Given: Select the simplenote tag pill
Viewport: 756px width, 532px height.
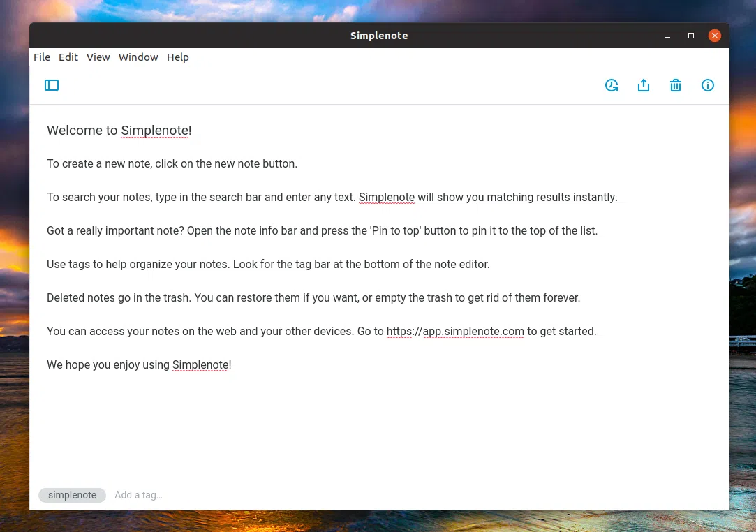Looking at the screenshot, I should 72,495.
